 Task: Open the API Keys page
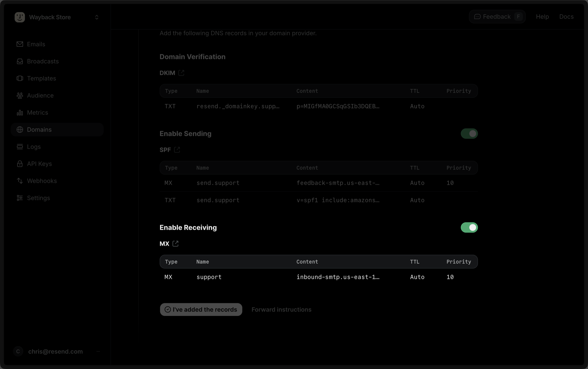click(x=39, y=163)
